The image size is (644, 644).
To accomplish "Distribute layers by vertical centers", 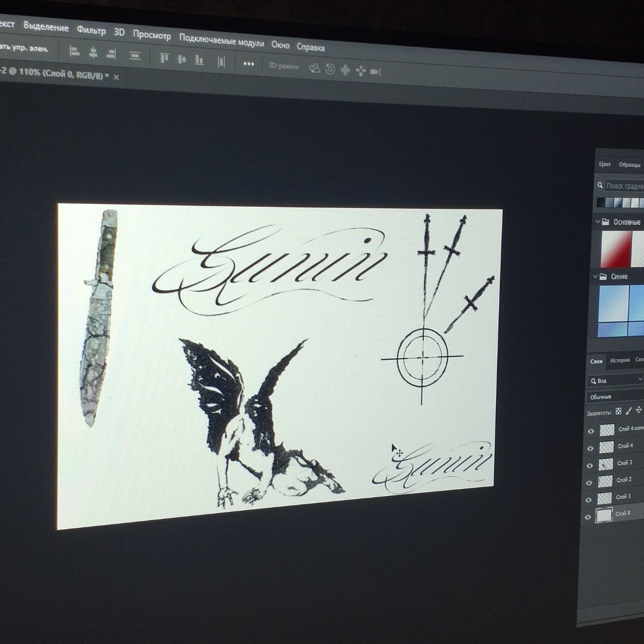I will tap(135, 55).
